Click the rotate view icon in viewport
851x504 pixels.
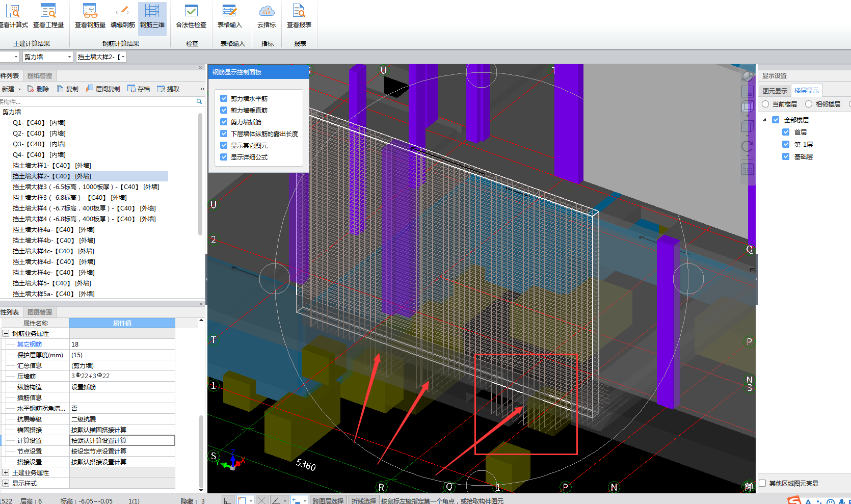[x=748, y=147]
